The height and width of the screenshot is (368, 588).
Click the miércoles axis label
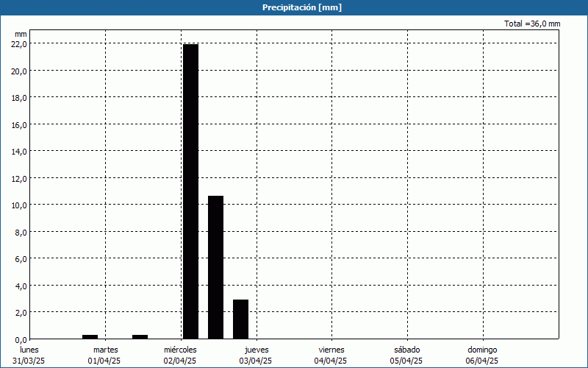pos(180,350)
